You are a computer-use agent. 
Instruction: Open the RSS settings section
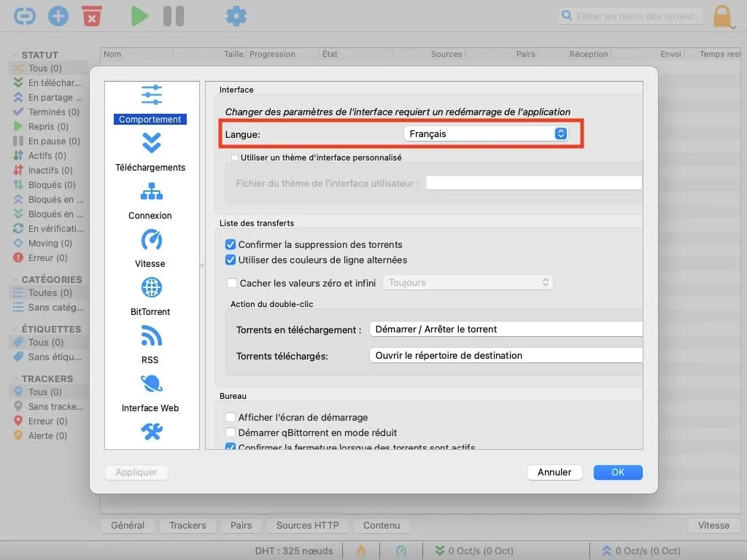coord(150,345)
